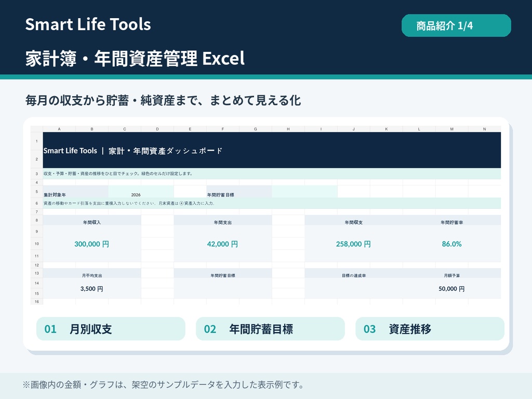This screenshot has width=532, height=399.
Task: Select the 3,500 円 value cell
Action: point(92,289)
